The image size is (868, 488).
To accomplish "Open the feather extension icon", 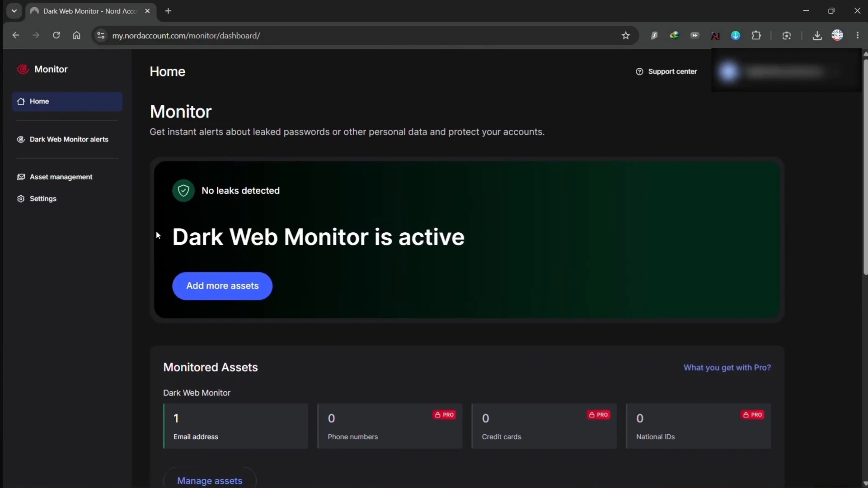I will [x=654, y=36].
